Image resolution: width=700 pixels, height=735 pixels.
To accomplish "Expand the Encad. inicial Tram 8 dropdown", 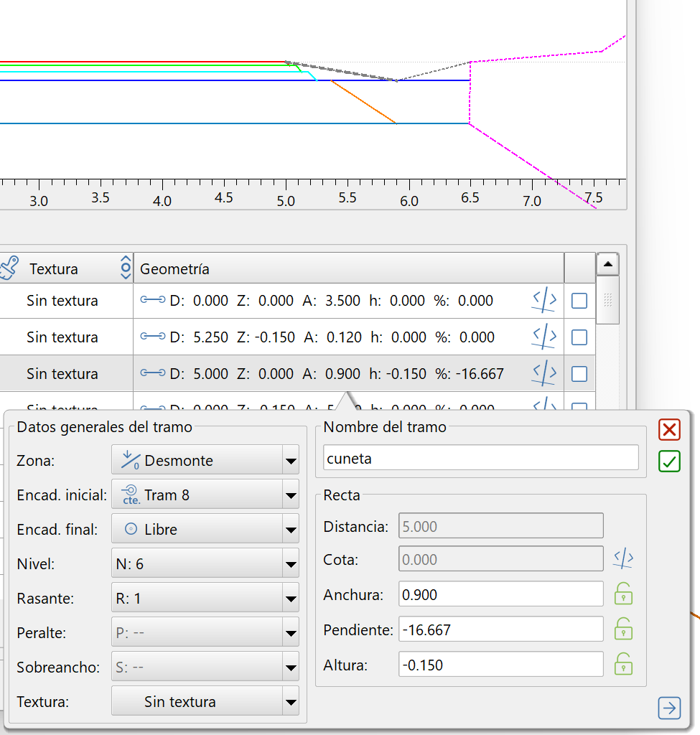I will (x=205, y=495).
